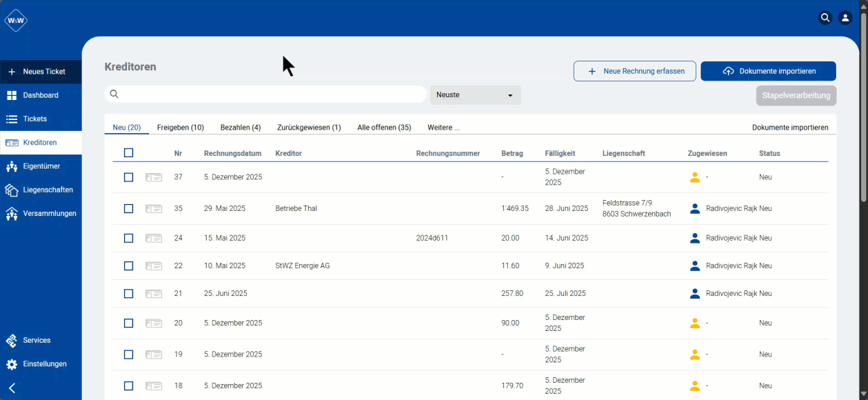Image resolution: width=868 pixels, height=400 pixels.
Task: Check the box for invoice Nr 24
Action: coord(128,238)
